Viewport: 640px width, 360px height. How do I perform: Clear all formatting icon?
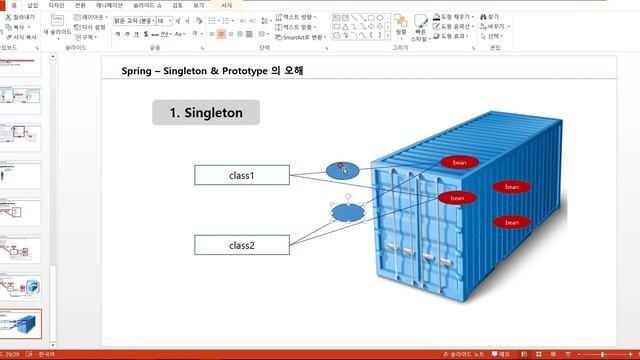pos(199,20)
